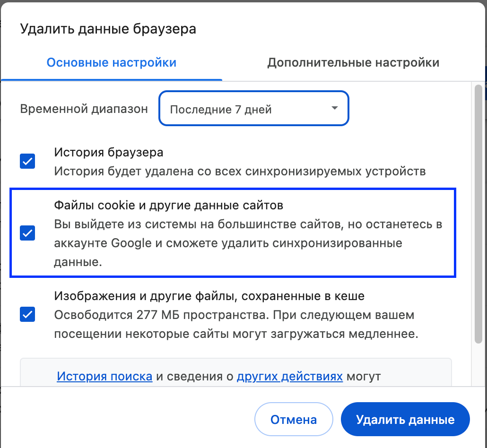Uncheck the История браузера checkbox

coord(27,161)
